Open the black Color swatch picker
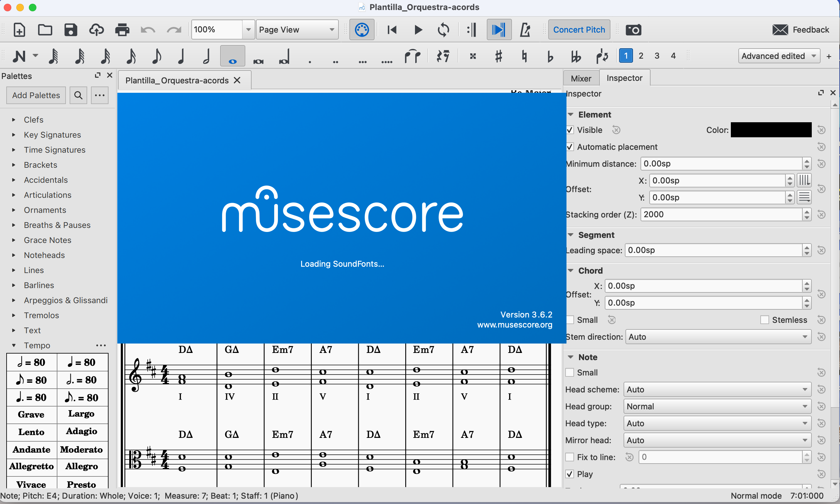Screen dimensions: 840x504 click(x=771, y=130)
